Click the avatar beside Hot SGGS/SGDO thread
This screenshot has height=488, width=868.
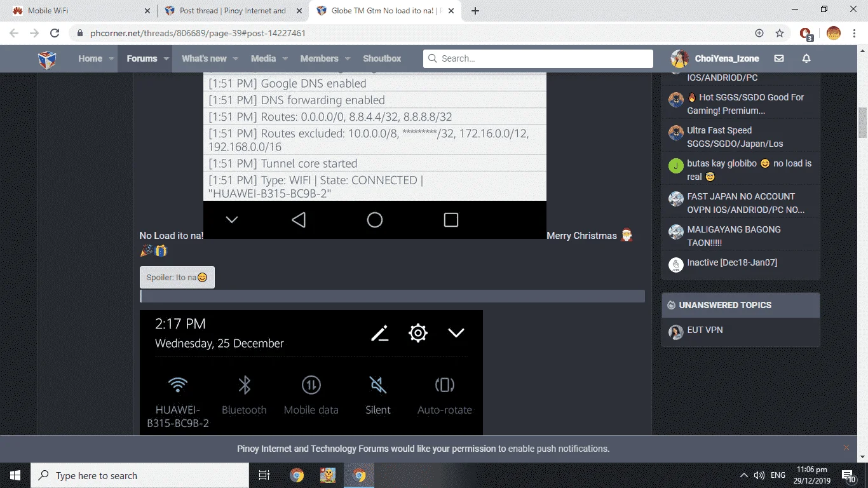point(676,100)
